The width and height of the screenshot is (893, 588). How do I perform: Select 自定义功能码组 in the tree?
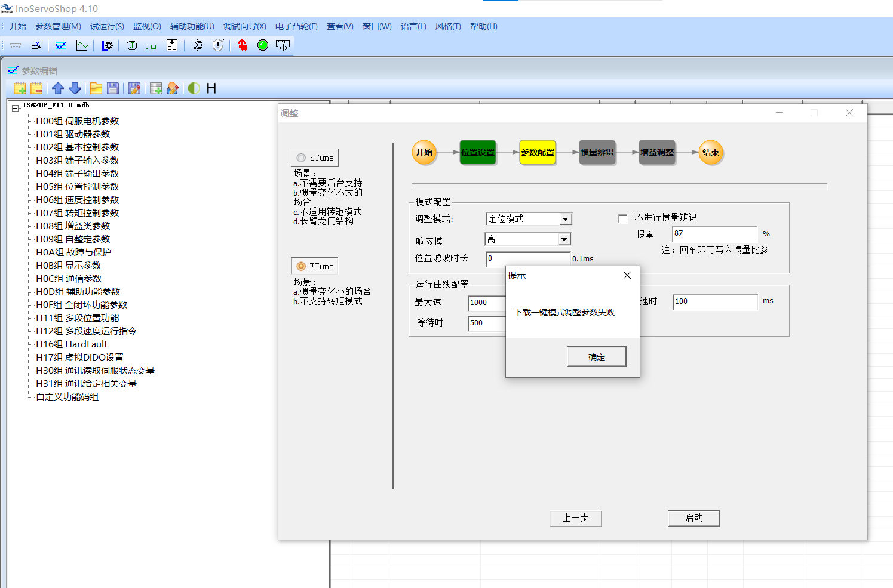(x=67, y=397)
